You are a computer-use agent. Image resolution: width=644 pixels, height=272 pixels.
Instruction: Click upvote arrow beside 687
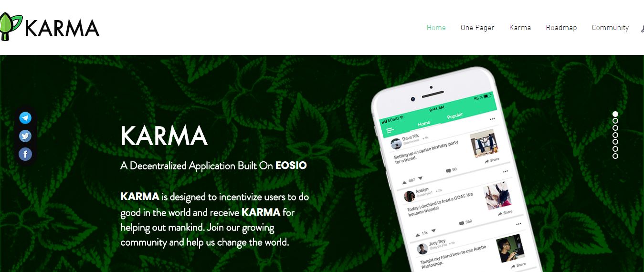pos(405,181)
